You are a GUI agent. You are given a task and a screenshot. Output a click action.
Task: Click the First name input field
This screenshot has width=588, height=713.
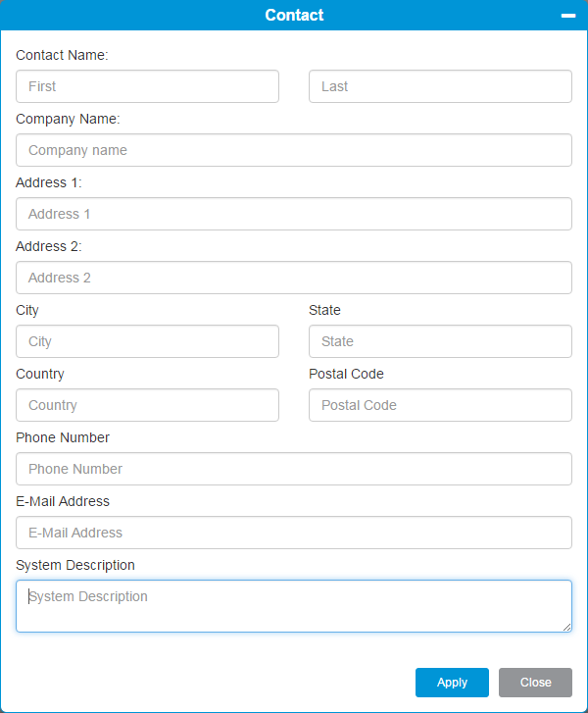147,86
